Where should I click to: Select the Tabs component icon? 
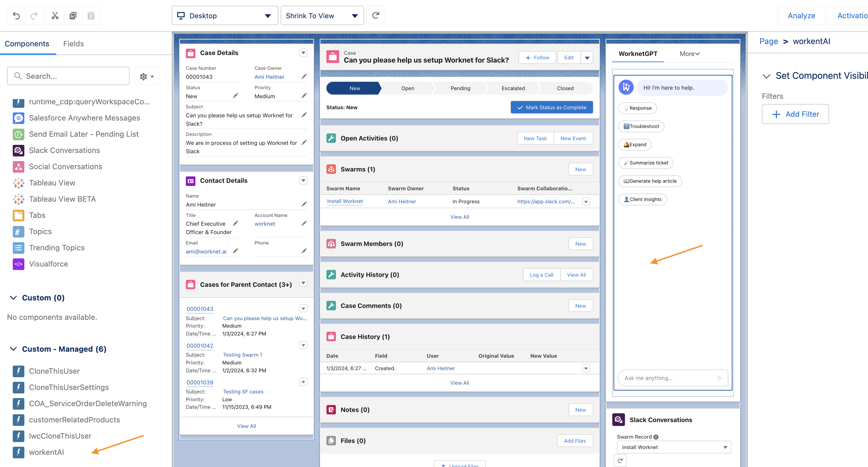tap(18, 215)
